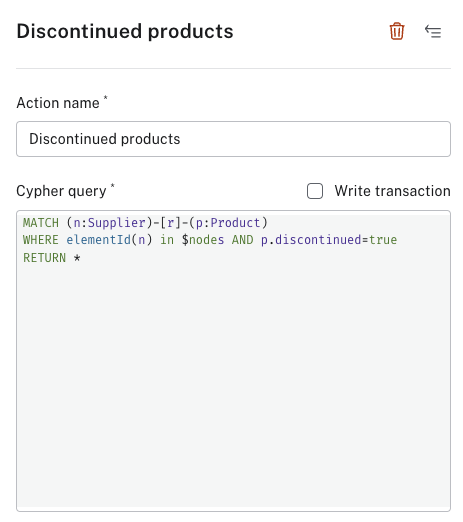Place cursor on MATCH keyword in query
463x522 pixels.
(x=41, y=223)
